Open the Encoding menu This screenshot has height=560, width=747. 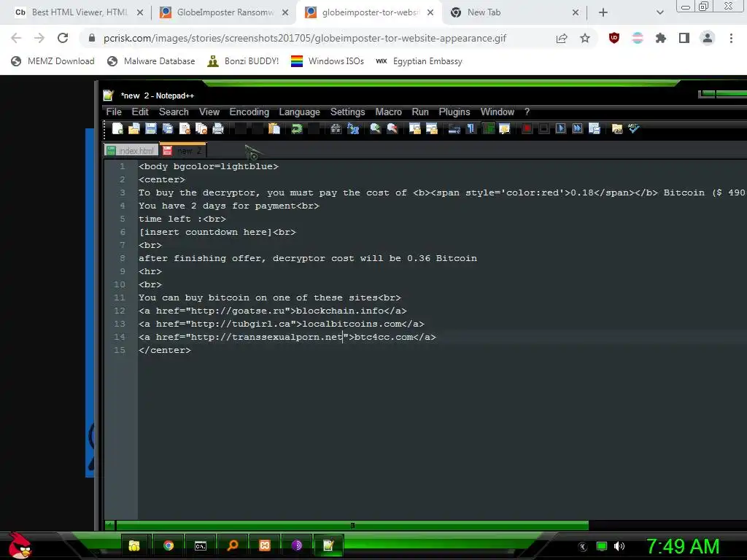[249, 112]
